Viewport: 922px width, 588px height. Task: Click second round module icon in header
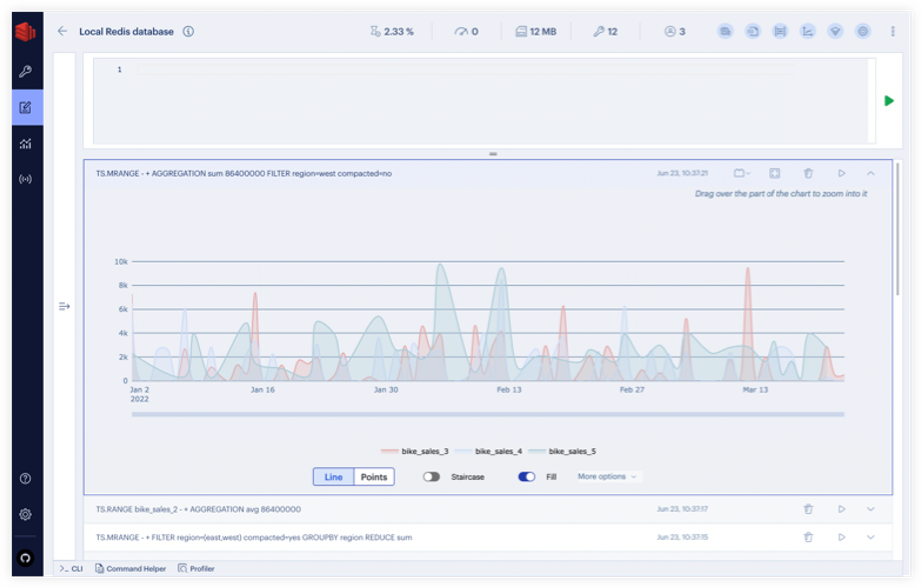coord(753,31)
